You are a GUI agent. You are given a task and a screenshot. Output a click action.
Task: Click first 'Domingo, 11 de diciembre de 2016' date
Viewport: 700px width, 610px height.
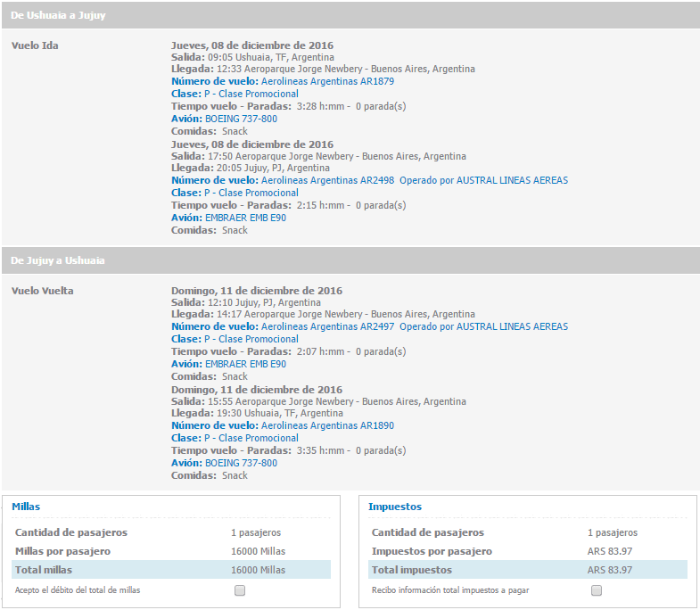[x=257, y=291]
